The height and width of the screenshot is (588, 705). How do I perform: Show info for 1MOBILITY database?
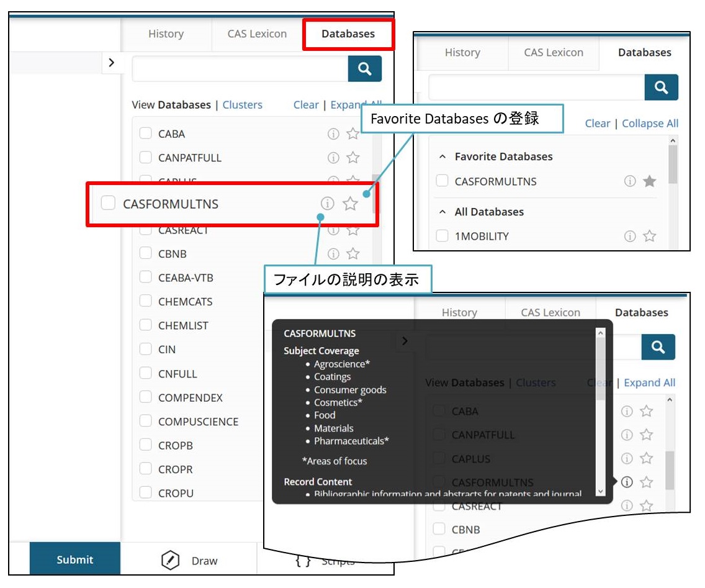630,236
